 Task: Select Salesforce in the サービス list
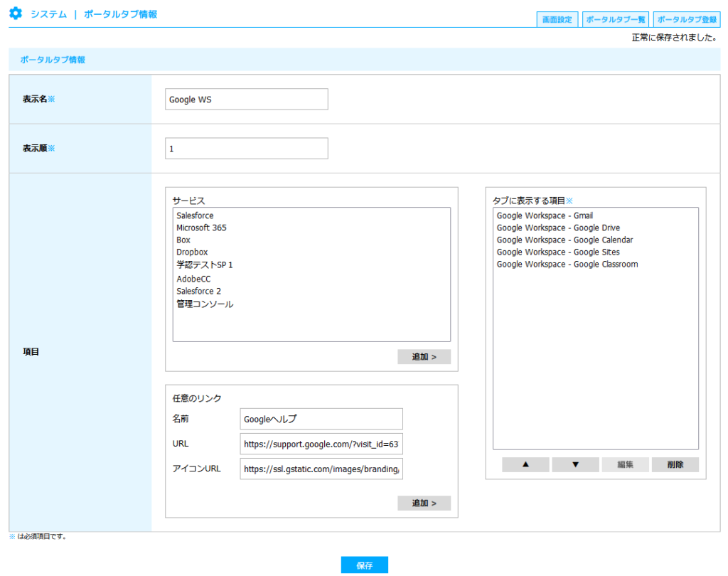(x=195, y=215)
